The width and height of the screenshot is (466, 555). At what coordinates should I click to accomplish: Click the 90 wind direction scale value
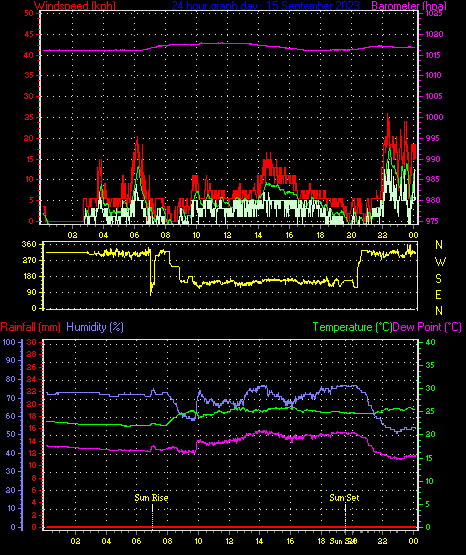pos(31,292)
